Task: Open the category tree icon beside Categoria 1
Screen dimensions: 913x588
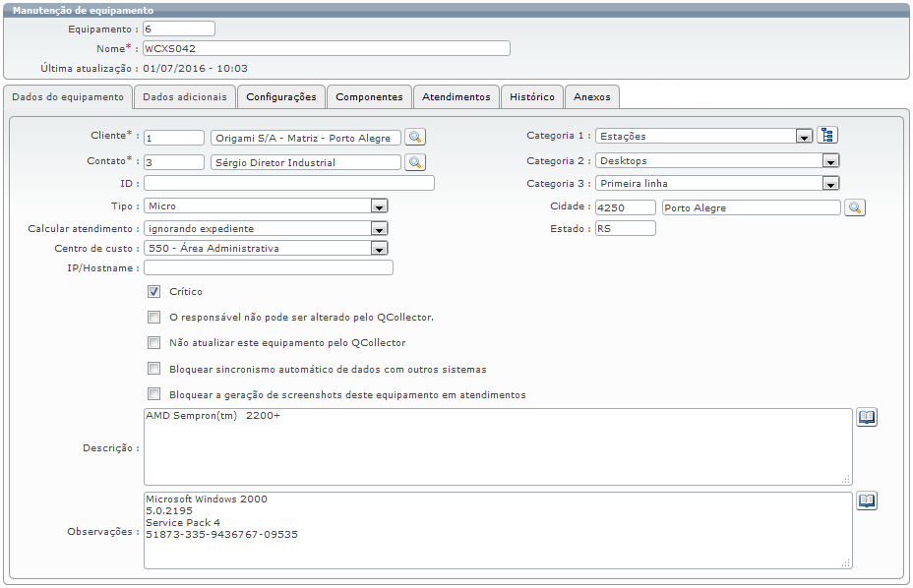Action: point(827,136)
